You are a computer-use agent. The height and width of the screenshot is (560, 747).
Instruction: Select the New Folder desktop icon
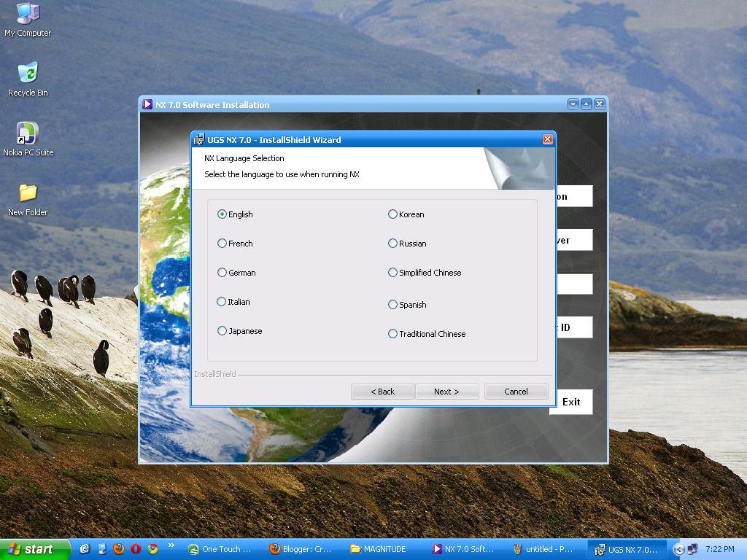tap(28, 200)
